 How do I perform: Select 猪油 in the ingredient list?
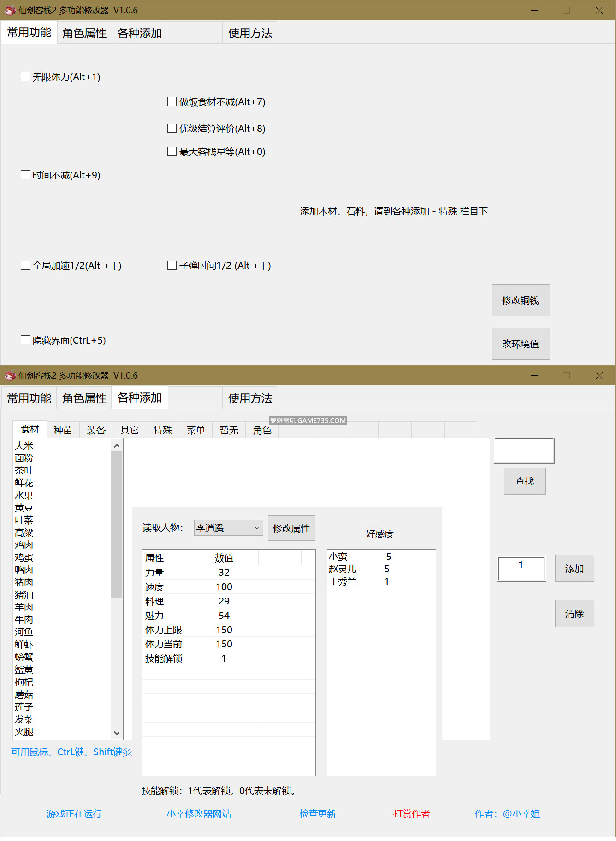point(24,595)
